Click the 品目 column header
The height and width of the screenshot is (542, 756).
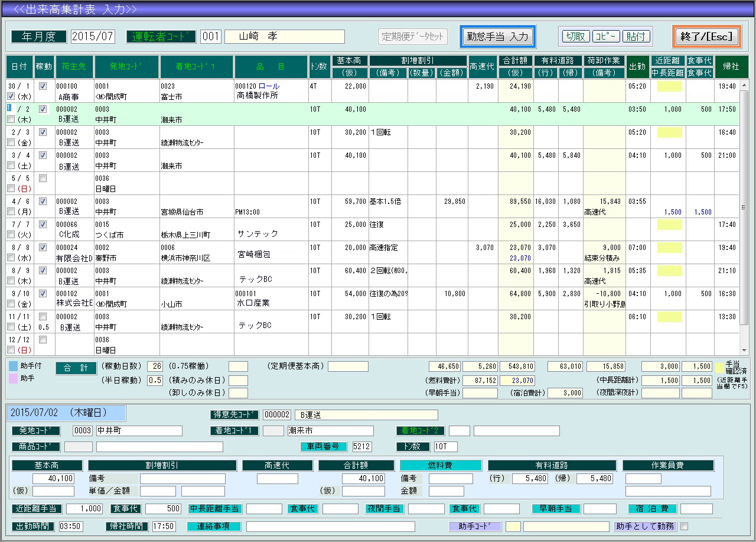271,67
